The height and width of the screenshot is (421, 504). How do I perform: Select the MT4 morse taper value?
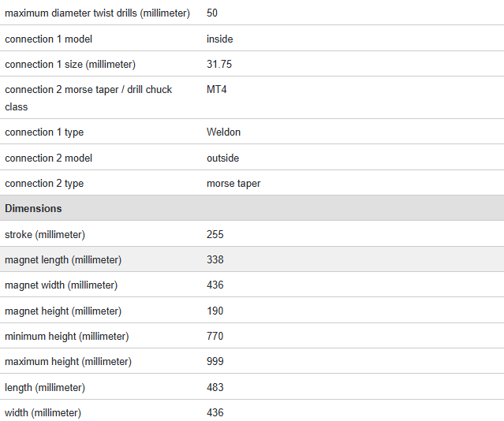click(217, 90)
